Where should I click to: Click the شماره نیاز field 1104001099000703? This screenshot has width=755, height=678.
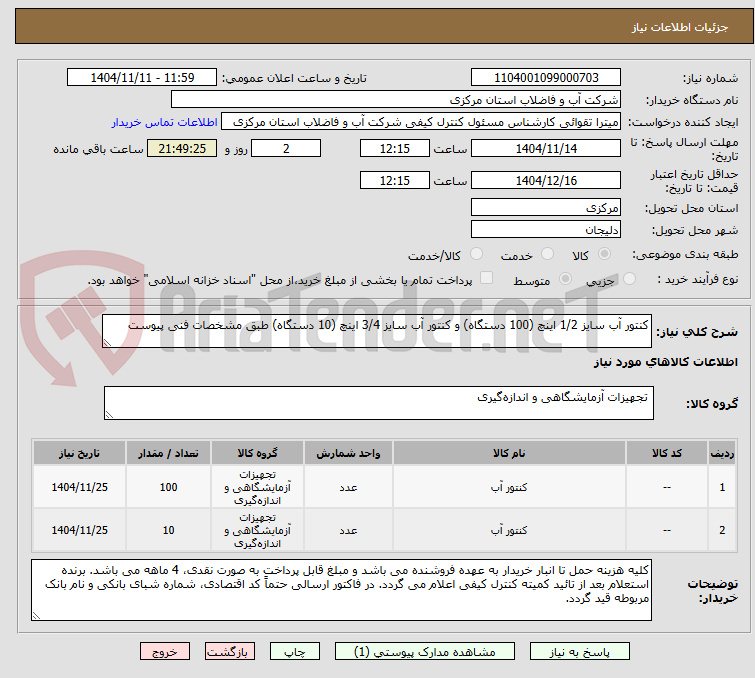(546, 77)
